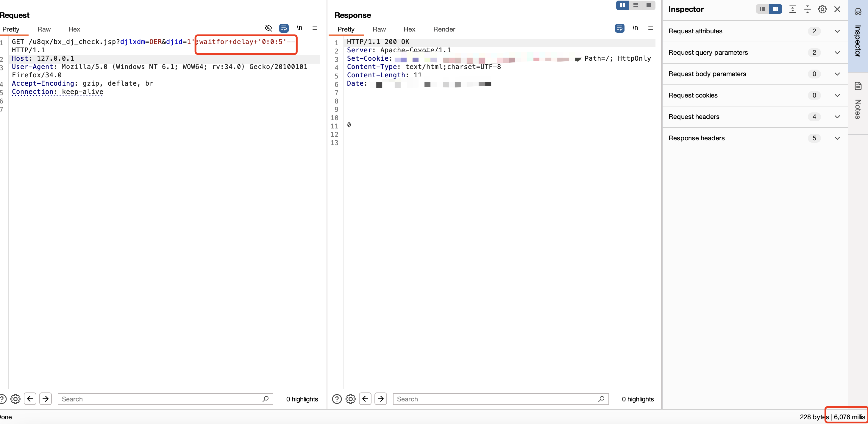Switch Response view to Hex tab

[x=409, y=29]
